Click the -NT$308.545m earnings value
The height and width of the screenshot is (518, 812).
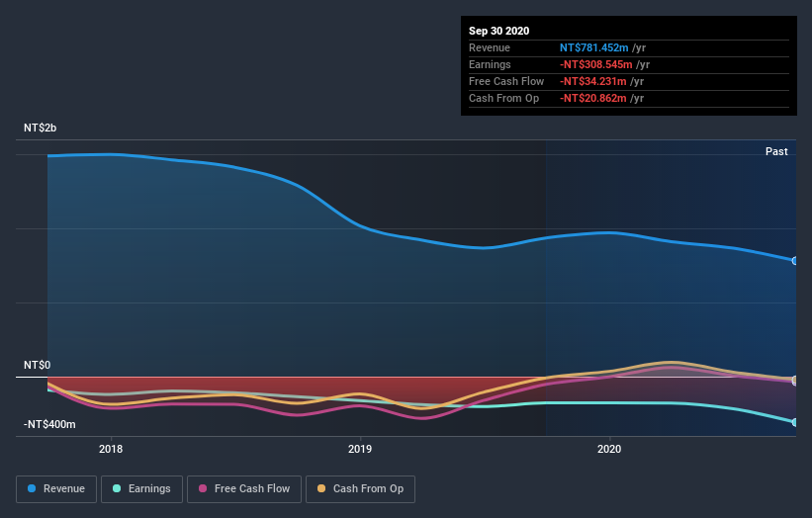pyautogui.click(x=596, y=64)
